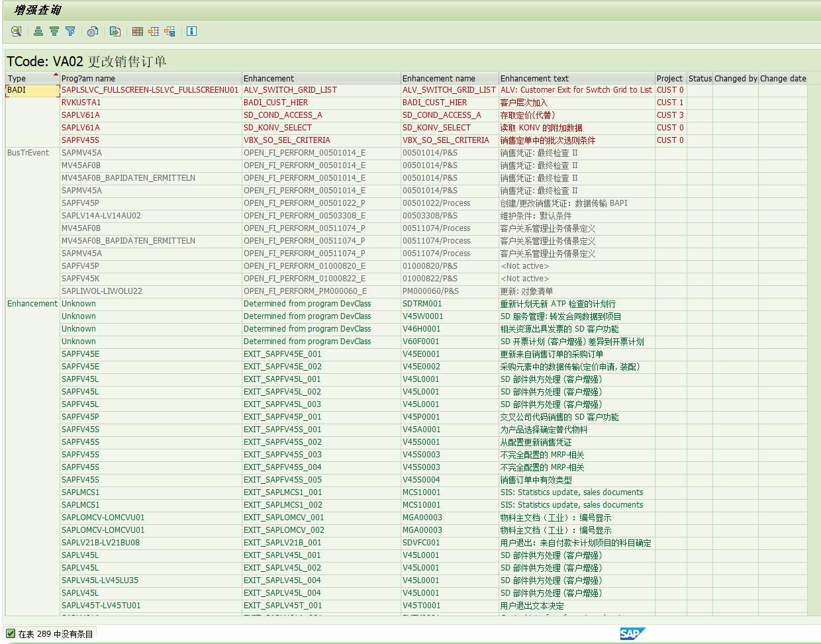The image size is (821, 644).
Task: Click the V45P0001 enhancement name
Action: 450,417
